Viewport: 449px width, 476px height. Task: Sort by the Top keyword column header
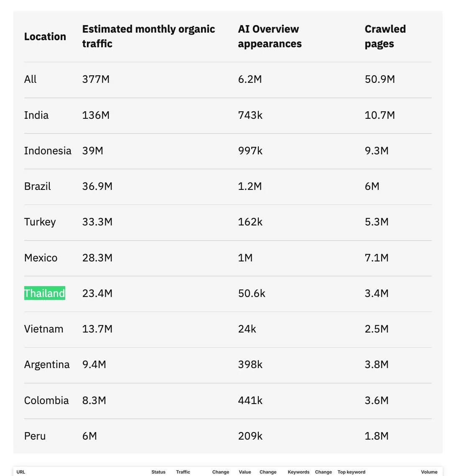[x=351, y=472]
